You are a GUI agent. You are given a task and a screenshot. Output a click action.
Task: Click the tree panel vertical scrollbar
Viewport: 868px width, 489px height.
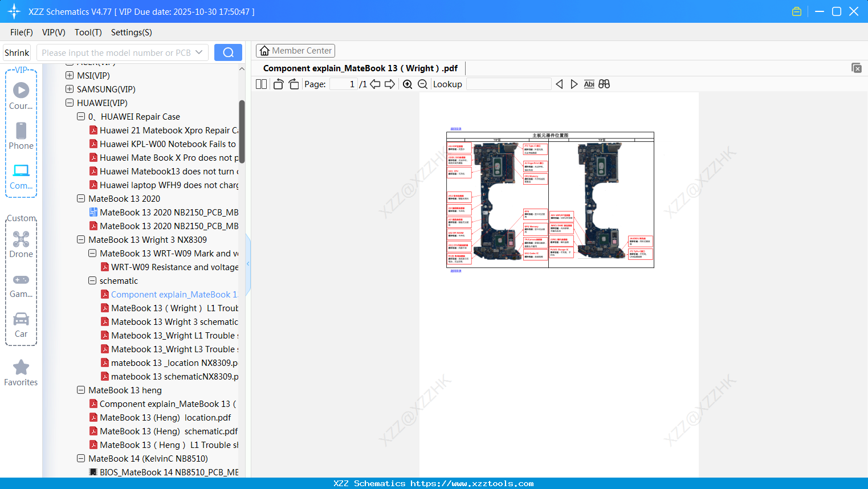click(242, 132)
